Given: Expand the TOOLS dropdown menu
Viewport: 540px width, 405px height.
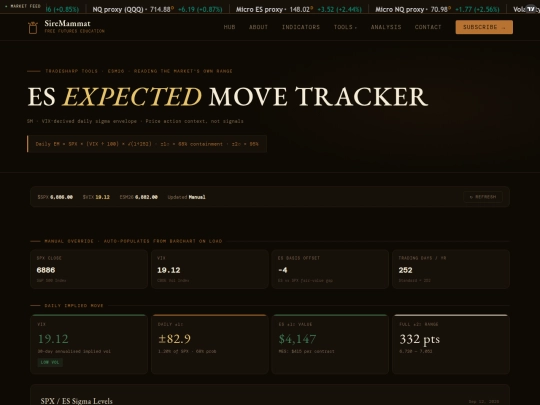Looking at the screenshot, I should coord(345,27).
